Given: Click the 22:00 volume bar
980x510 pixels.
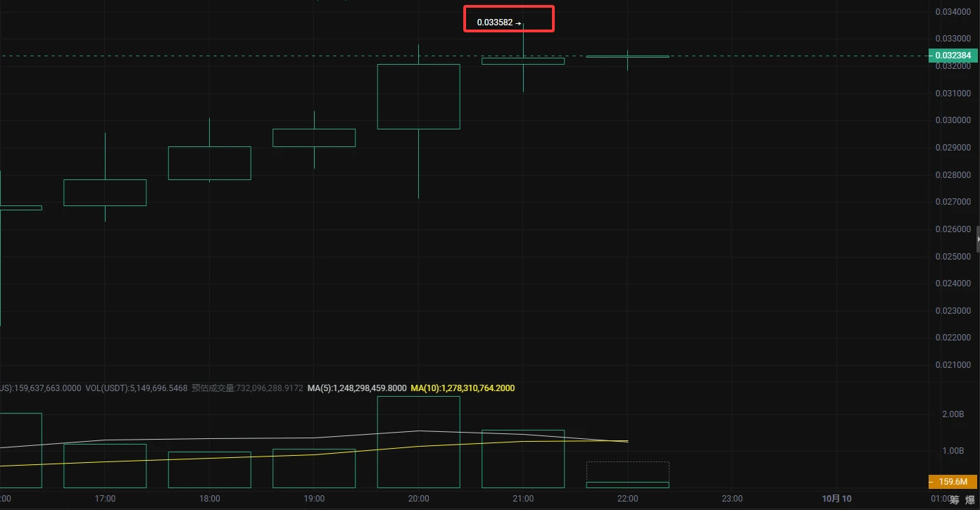Looking at the screenshot, I should pos(627,485).
